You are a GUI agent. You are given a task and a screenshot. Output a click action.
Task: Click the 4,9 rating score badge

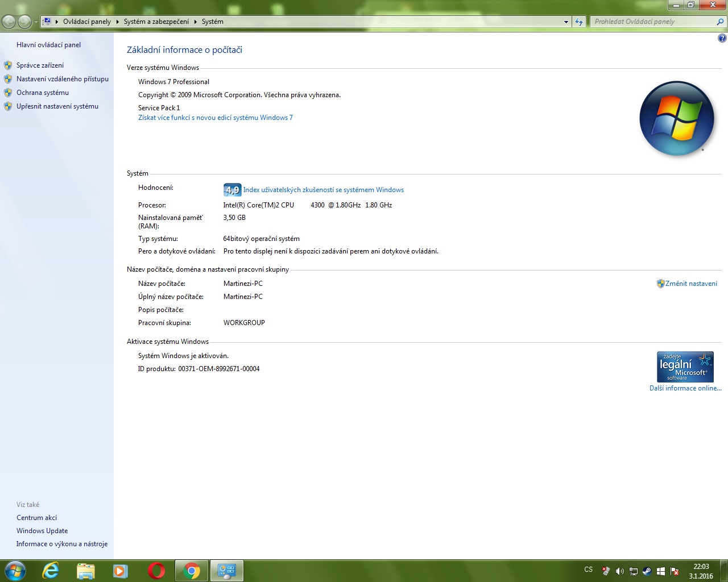point(232,190)
